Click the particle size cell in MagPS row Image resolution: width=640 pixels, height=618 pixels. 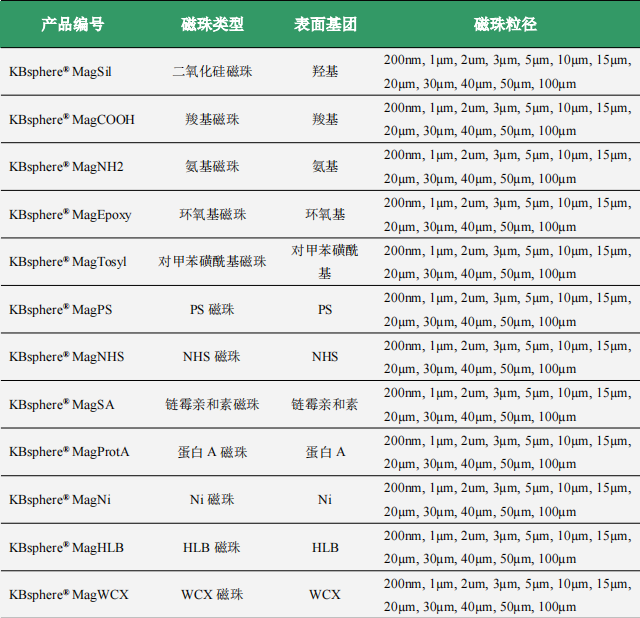(x=507, y=310)
